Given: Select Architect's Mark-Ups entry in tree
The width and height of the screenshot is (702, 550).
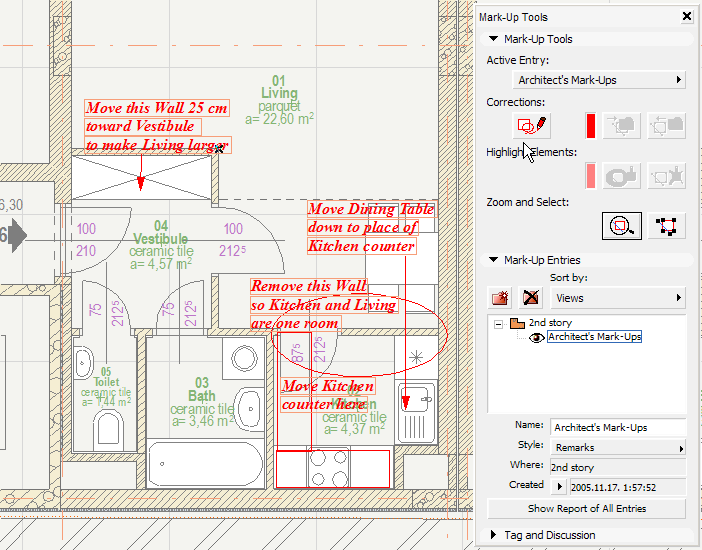Looking at the screenshot, I should pyautogui.click(x=595, y=337).
